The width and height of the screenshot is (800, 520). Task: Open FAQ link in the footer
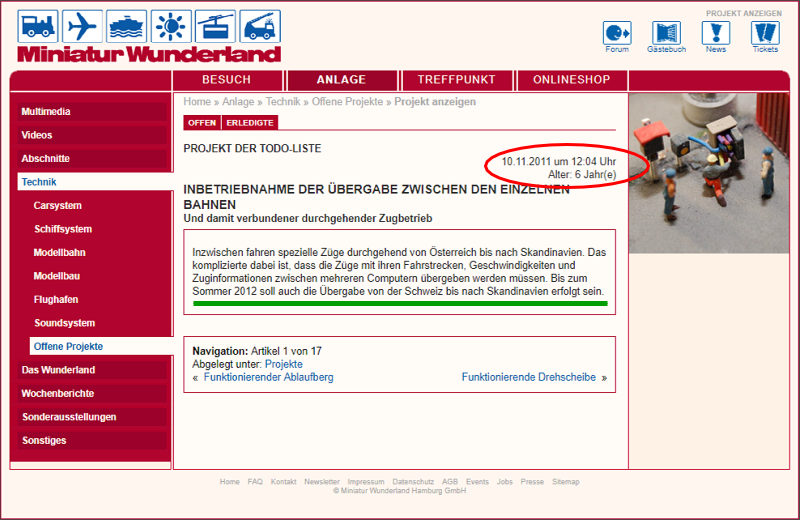[255, 482]
